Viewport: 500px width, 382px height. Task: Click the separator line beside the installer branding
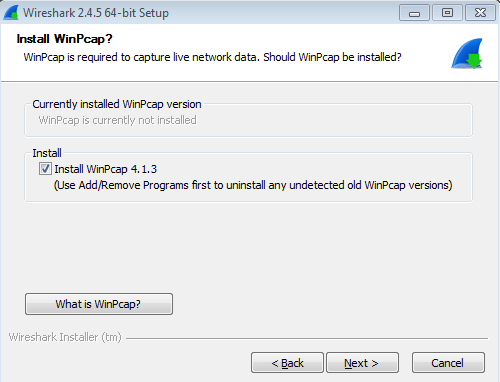coord(307,339)
